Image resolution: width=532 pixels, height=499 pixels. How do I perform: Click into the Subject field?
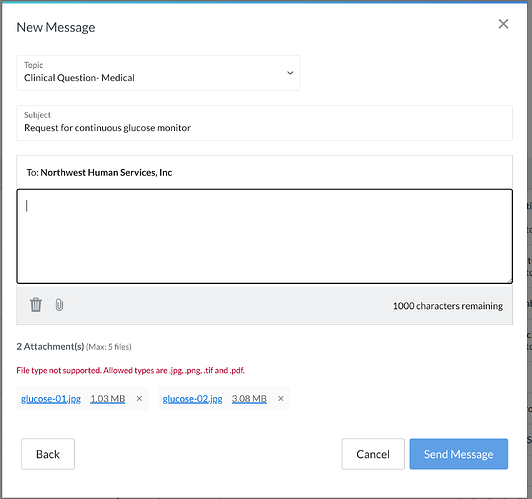pos(264,123)
